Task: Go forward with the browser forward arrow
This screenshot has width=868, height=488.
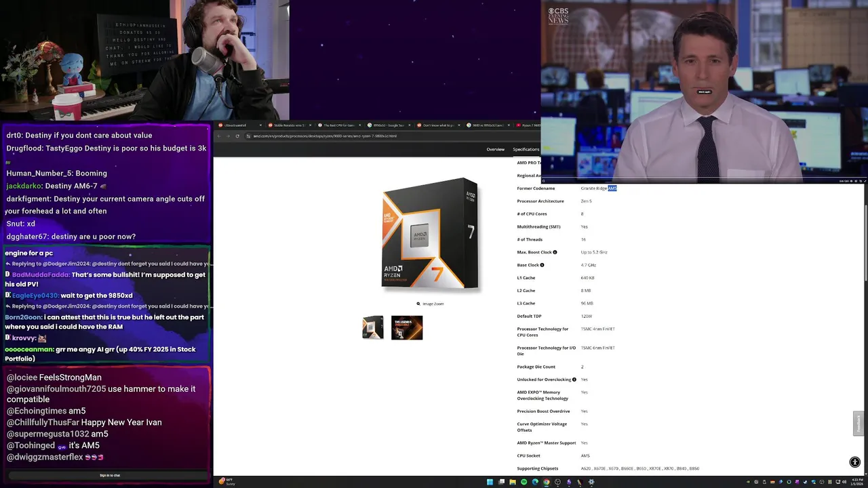Action: click(x=228, y=136)
